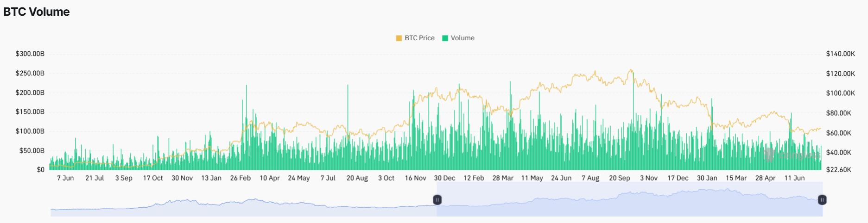Click the $100.00B volume axis label
The width and height of the screenshot is (868, 223).
pyautogui.click(x=30, y=131)
